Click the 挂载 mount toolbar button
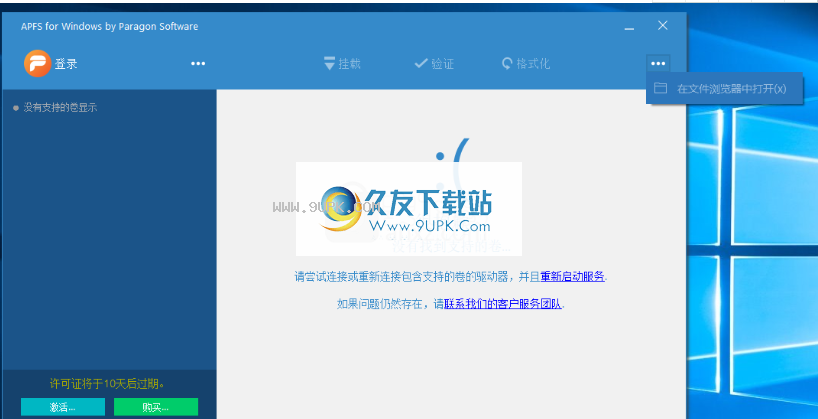Screen dimensions: 818x419 (342, 64)
